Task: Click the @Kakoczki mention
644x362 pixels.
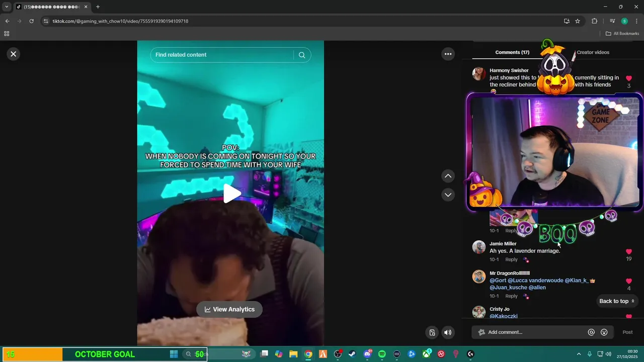Action: click(x=504, y=316)
